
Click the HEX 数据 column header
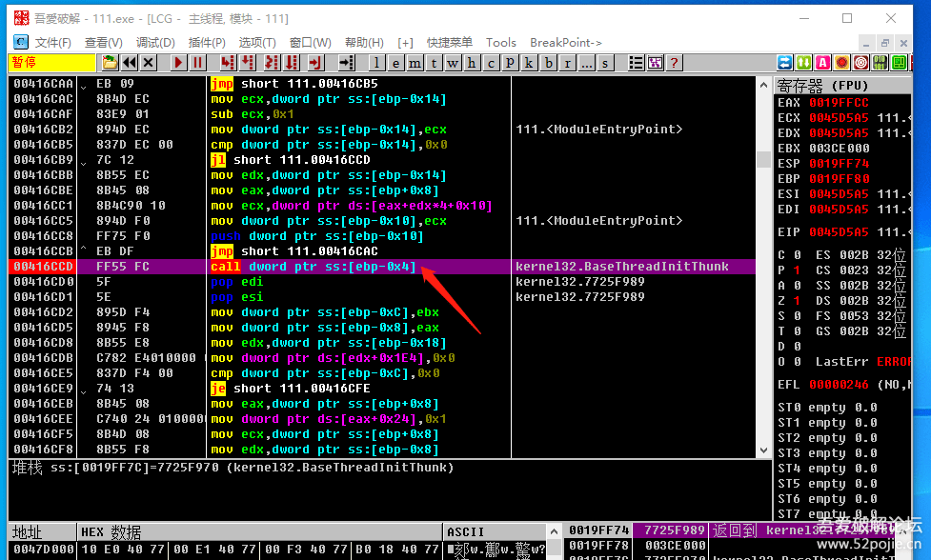(x=111, y=531)
